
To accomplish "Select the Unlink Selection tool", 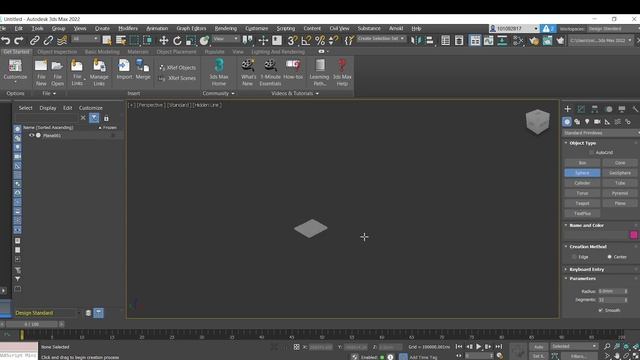I will pyautogui.click(x=48, y=40).
